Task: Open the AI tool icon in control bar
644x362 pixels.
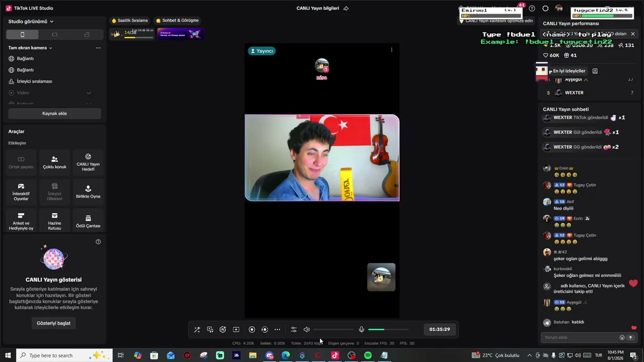Action: pyautogui.click(x=223, y=329)
